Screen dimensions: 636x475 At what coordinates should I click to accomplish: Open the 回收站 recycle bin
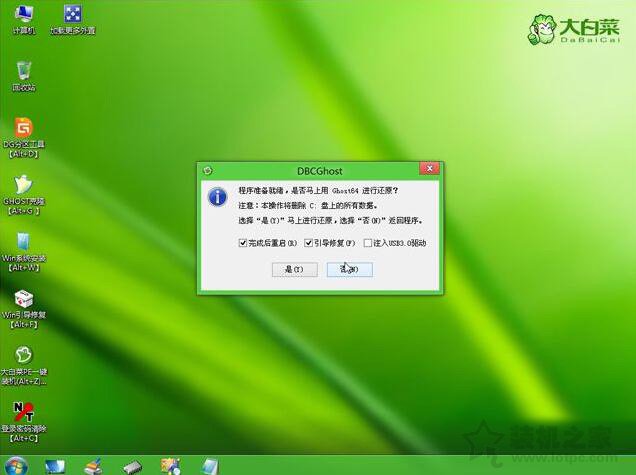click(23, 72)
